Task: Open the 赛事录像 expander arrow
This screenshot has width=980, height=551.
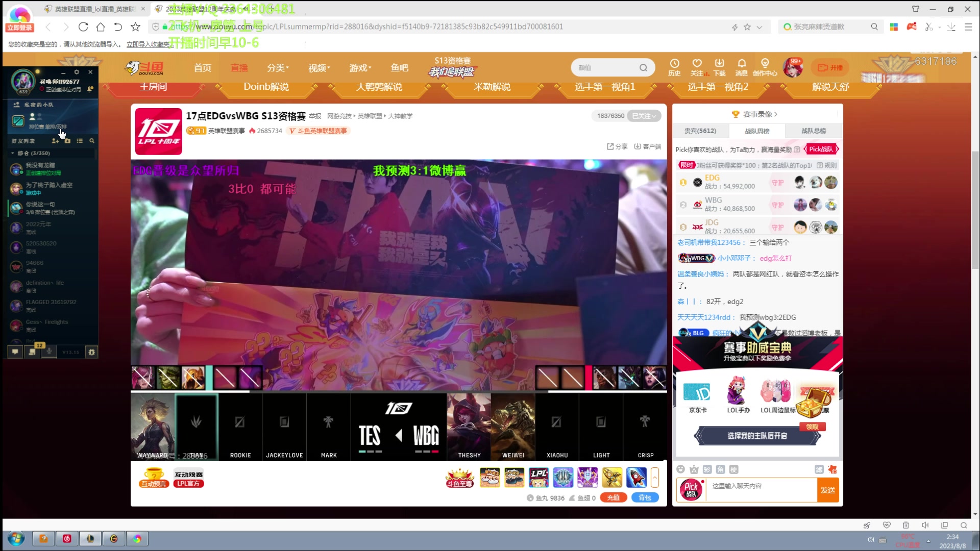Action: [x=776, y=114]
